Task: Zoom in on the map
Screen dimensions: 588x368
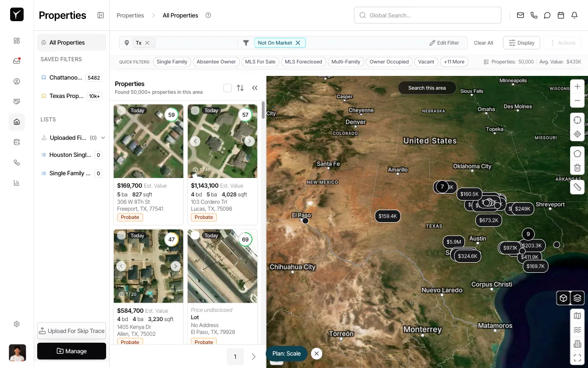Action: coord(577,86)
